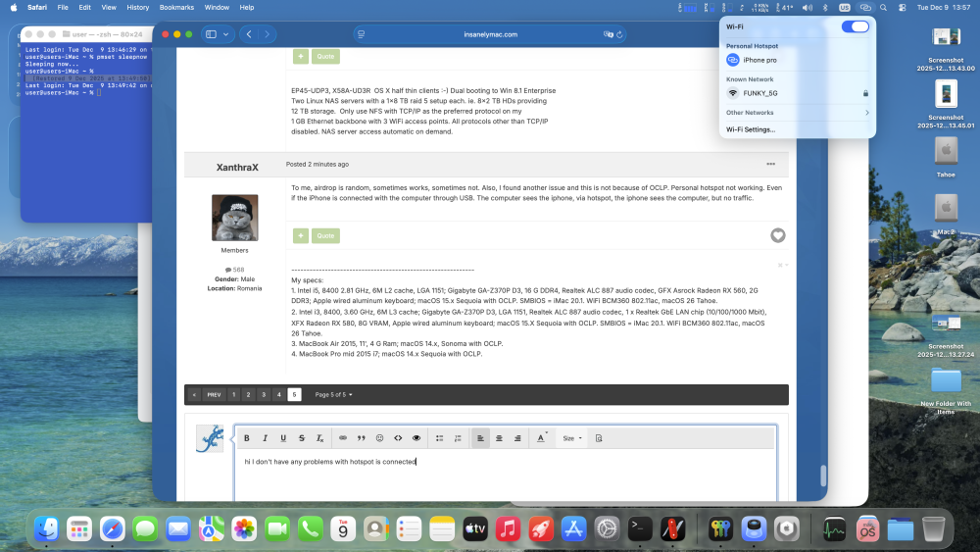Insert a spoiler using the eye icon
The image size is (980, 552).
(416, 438)
